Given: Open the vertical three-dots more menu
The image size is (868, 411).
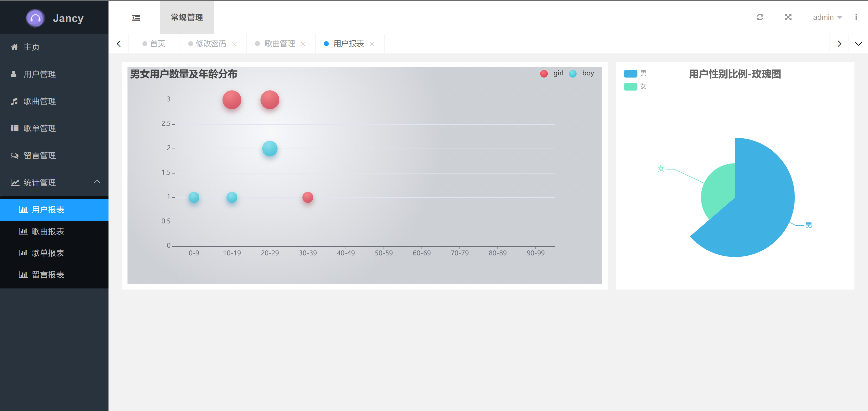Looking at the screenshot, I should [856, 17].
